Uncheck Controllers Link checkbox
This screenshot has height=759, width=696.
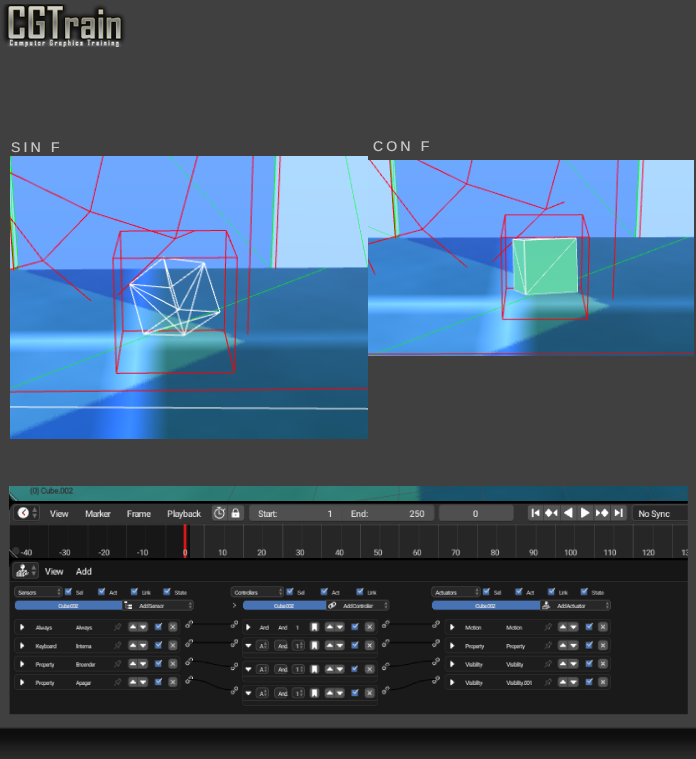pos(358,592)
